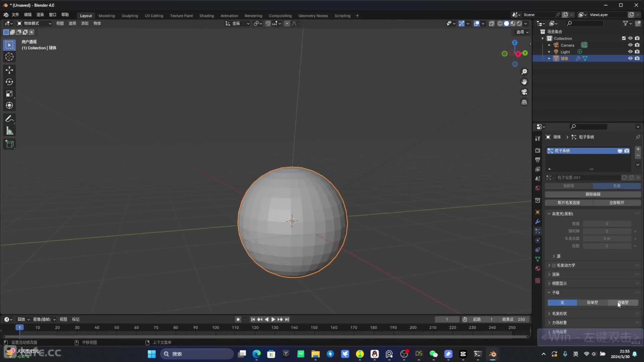Viewport: 644px width, 362px height.
Task: Collapse the 自发光(发射) panel
Action: click(x=562, y=214)
